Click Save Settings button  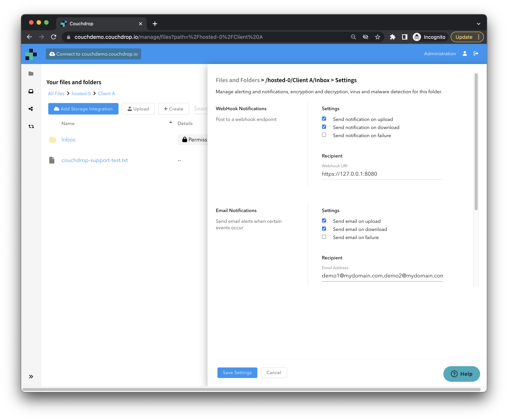pos(237,373)
